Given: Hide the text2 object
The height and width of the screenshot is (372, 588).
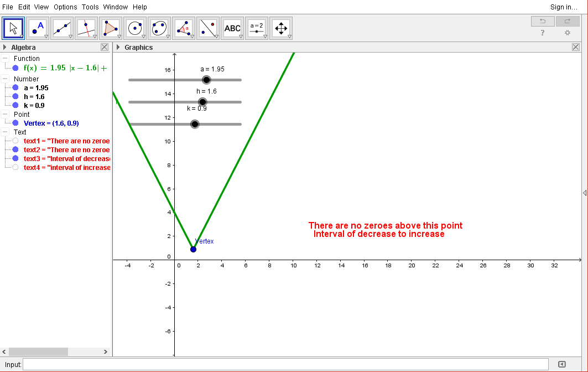Looking at the screenshot, I should [15, 149].
